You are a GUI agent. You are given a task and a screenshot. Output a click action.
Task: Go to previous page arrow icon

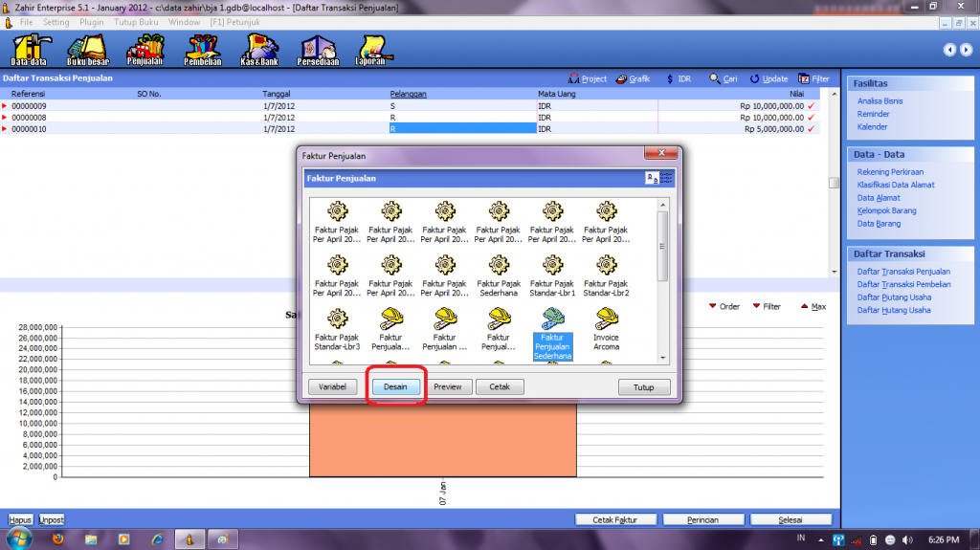949,50
